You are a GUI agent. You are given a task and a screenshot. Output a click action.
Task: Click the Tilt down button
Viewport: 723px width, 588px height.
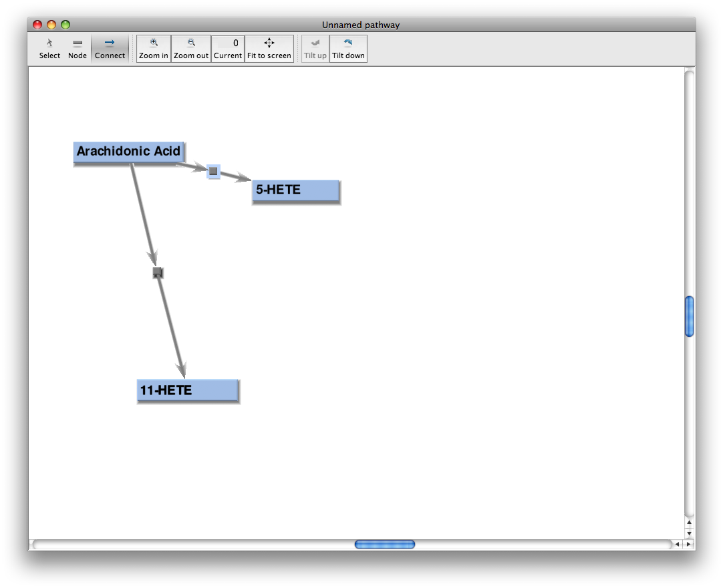coord(348,49)
